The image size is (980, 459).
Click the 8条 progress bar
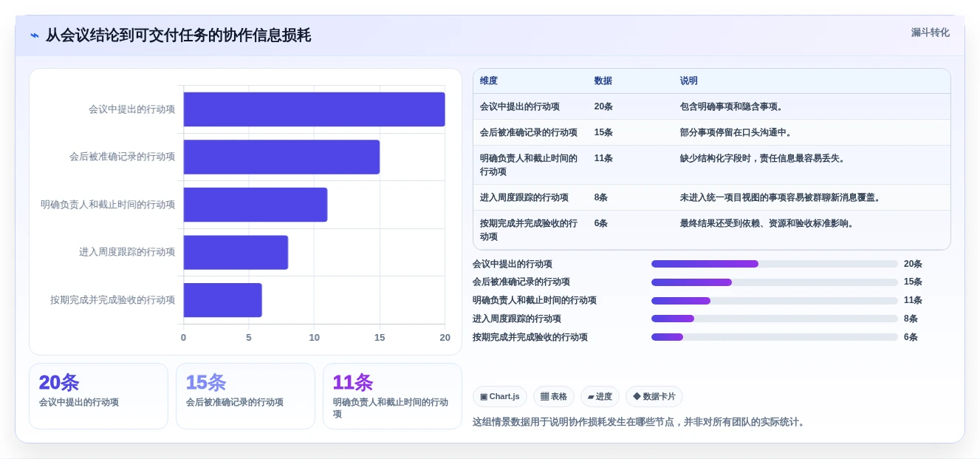775,319
